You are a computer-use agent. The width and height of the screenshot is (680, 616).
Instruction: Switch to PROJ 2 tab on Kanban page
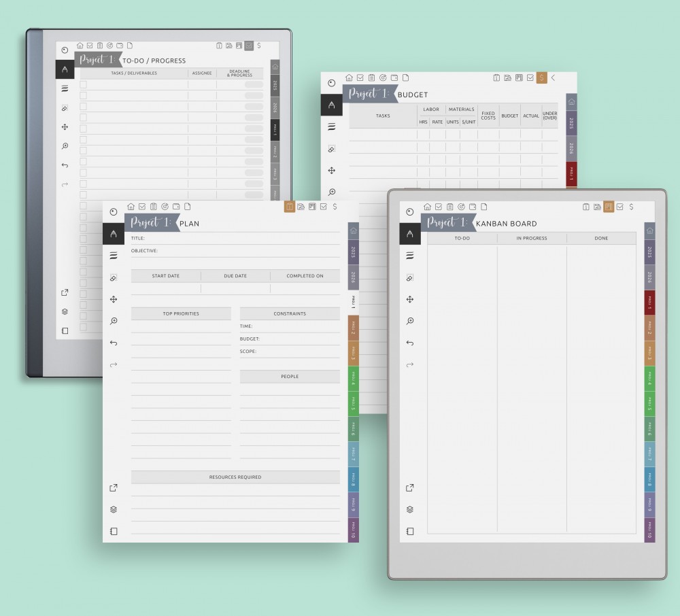point(649,328)
